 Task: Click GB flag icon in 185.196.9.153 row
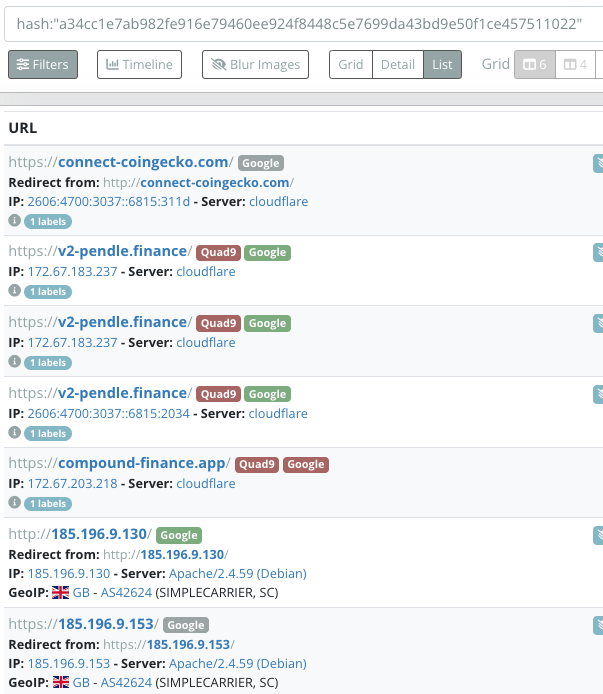tap(60, 683)
